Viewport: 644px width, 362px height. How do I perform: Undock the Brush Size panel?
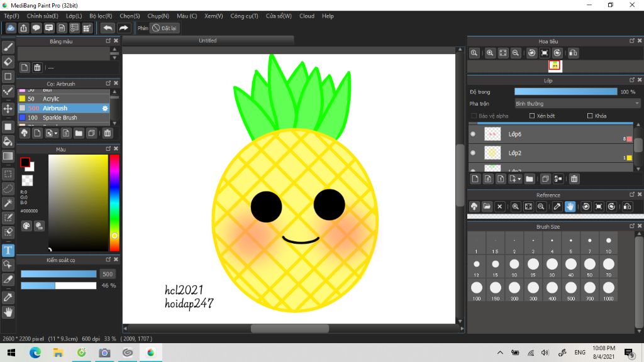tap(632, 226)
